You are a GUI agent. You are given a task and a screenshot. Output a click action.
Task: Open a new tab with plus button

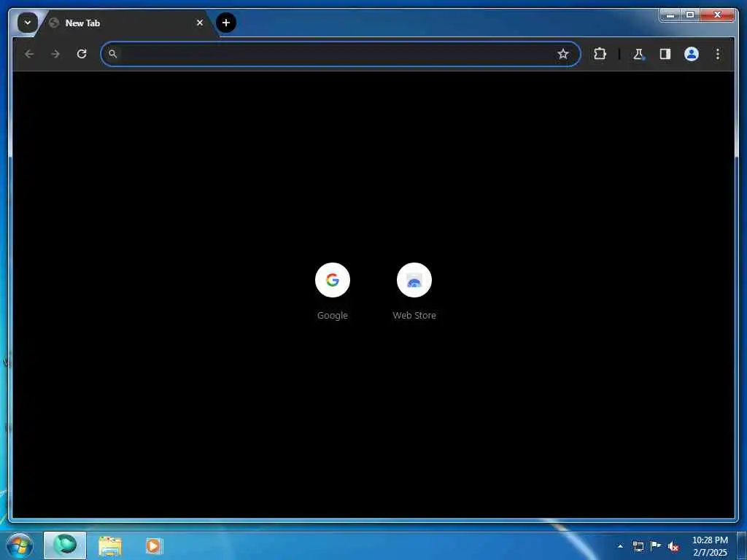click(226, 23)
